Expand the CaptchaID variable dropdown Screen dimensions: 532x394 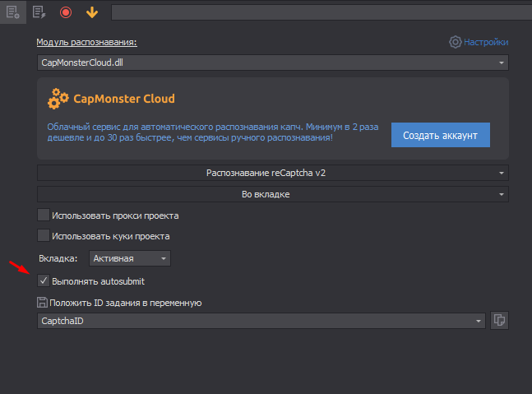coord(261,321)
